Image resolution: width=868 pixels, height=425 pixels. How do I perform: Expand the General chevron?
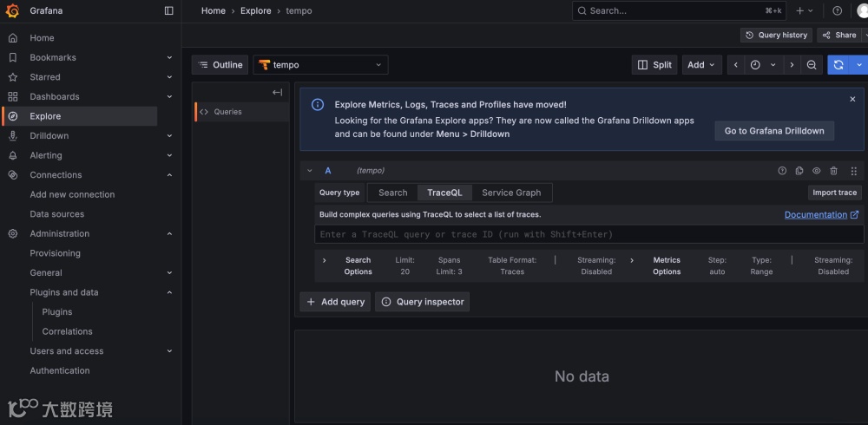169,273
